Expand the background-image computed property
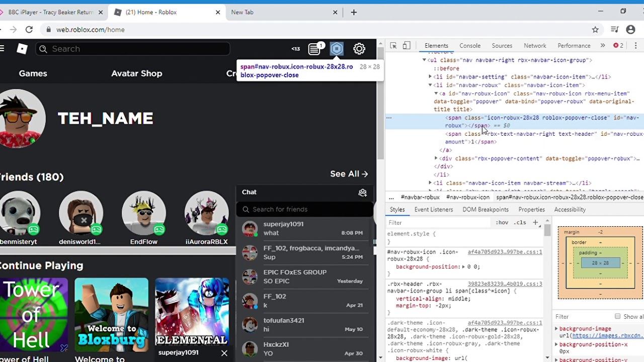The height and width of the screenshot is (362, 644). [x=556, y=329]
